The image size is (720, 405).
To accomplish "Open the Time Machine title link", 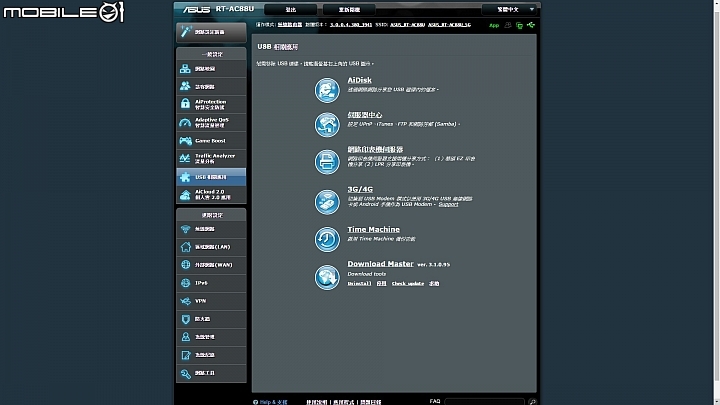I will point(373,229).
